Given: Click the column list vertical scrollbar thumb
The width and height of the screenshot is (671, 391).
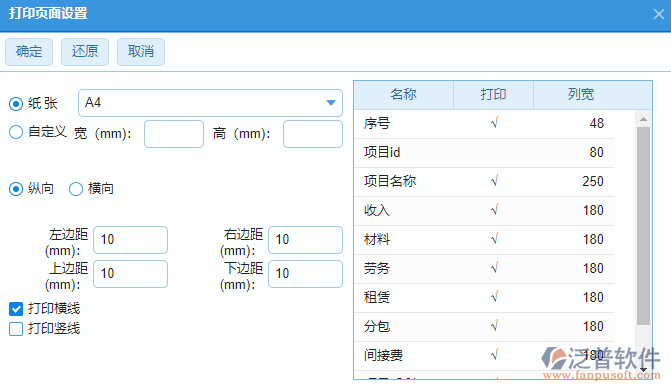Looking at the screenshot, I should [643, 226].
